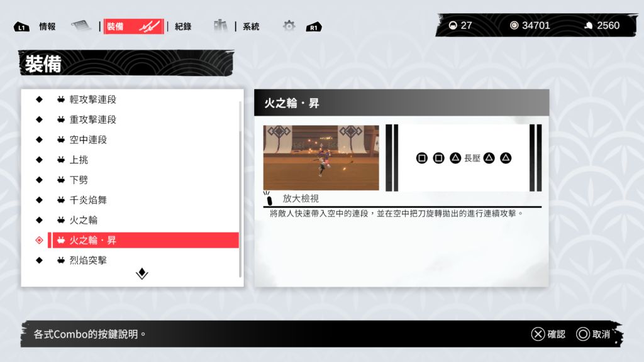Pick the 空中連段 list item

point(88,140)
